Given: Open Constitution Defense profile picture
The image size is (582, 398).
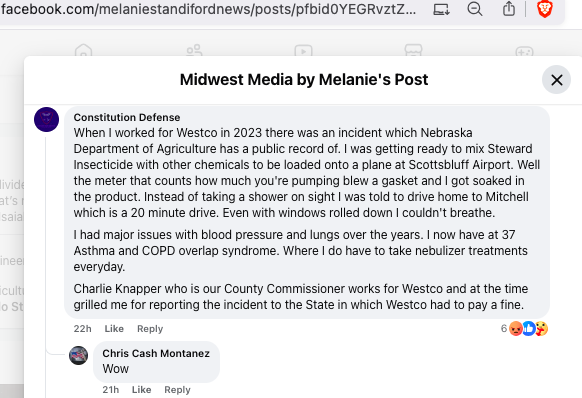Looking at the screenshot, I should coord(46,120).
